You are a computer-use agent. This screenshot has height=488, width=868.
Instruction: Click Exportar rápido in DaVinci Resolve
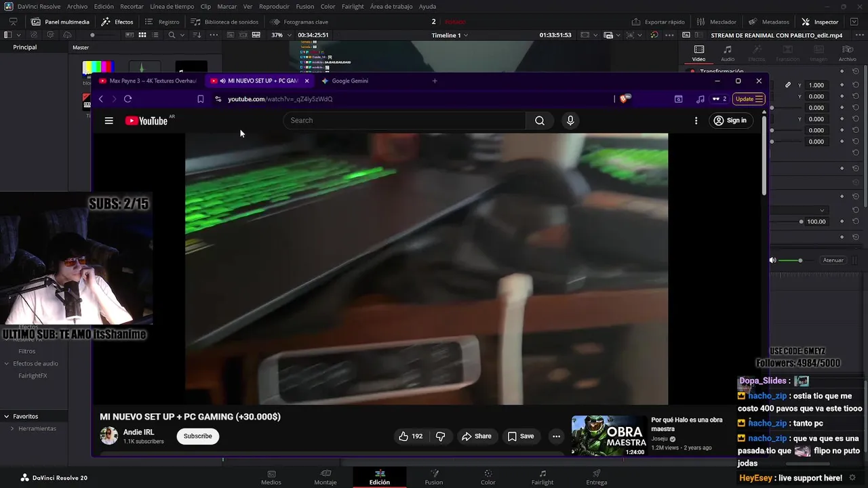(658, 22)
